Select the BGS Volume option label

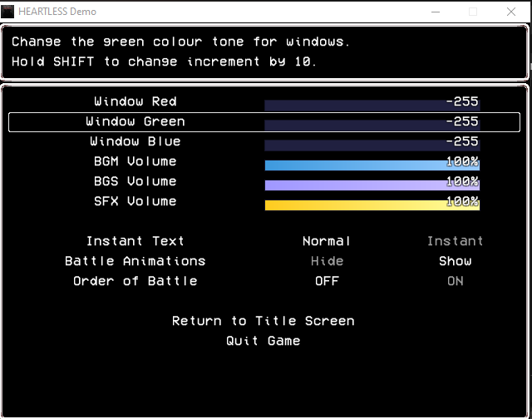coord(135,181)
